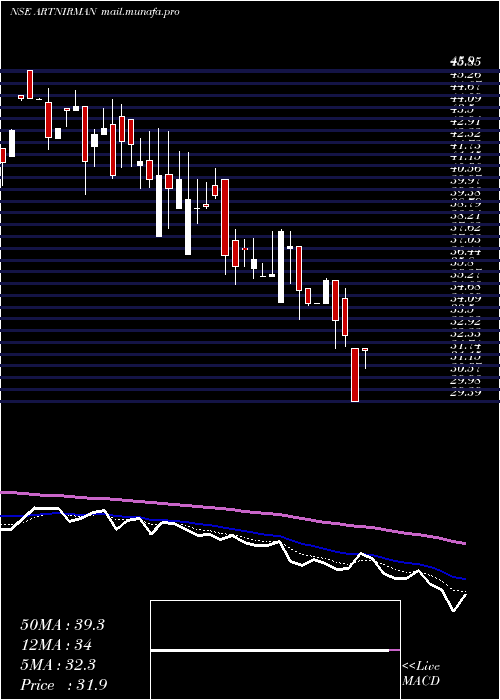The width and height of the screenshot is (500, 700).
Task: Click the 'Price : 31.9' readout
Action: pyautogui.click(x=63, y=685)
